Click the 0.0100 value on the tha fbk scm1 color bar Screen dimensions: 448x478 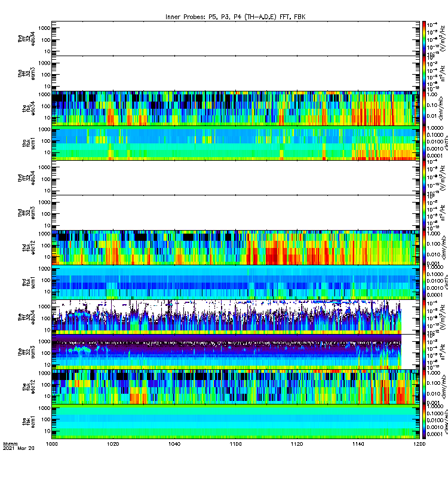pyautogui.click(x=435, y=142)
